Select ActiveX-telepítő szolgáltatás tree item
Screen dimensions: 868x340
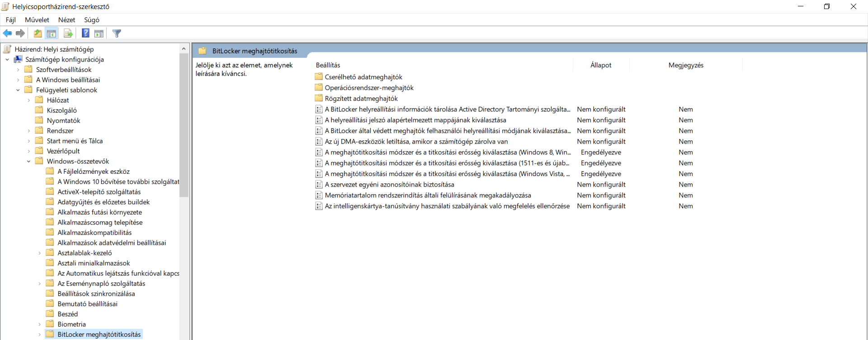click(x=99, y=192)
